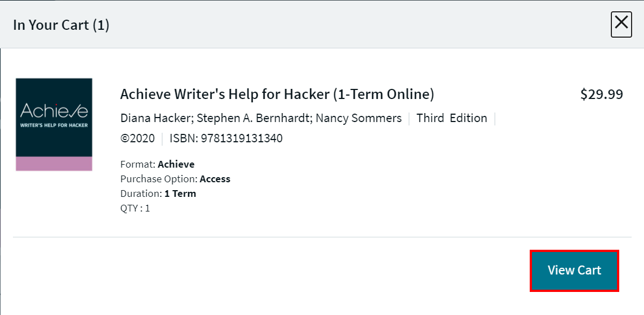Click the View Cart button
Screen dimensions: 644x315
coord(574,271)
